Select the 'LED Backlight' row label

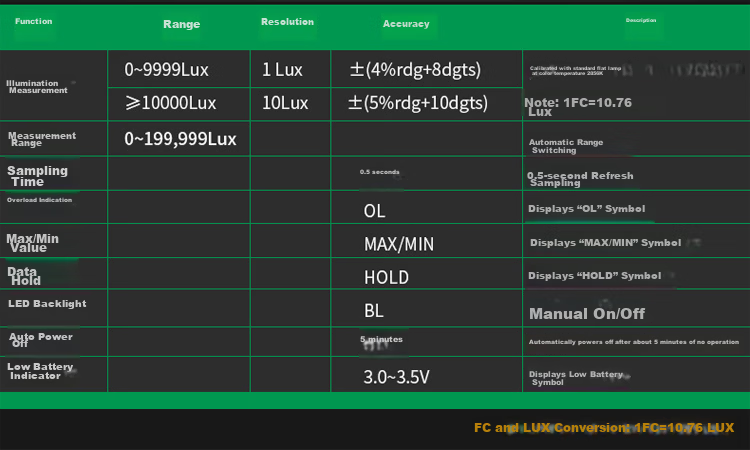[x=47, y=304]
